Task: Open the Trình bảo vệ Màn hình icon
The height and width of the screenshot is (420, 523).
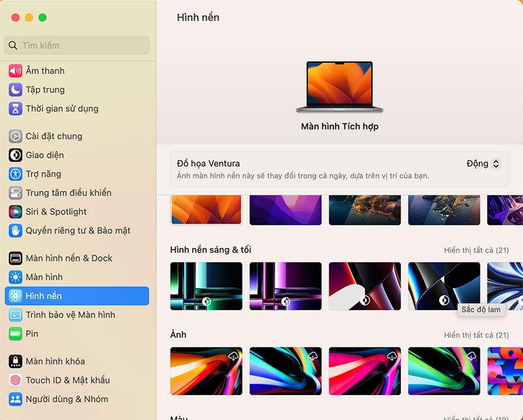Action: [15, 315]
